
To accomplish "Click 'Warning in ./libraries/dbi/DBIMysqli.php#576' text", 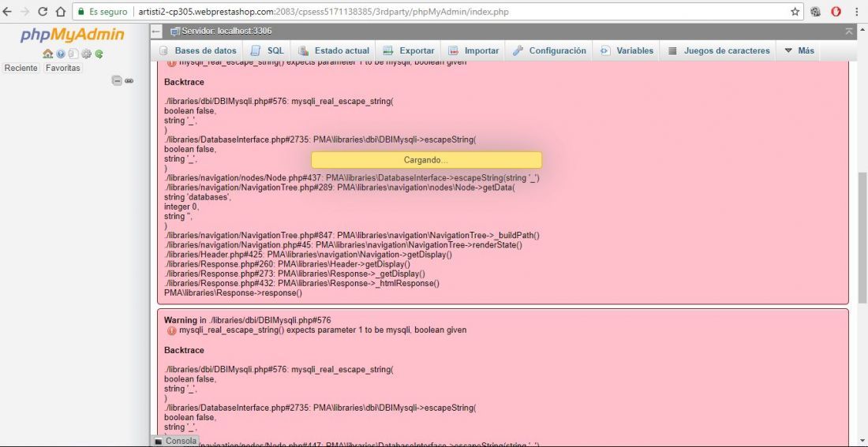I will 248,320.
